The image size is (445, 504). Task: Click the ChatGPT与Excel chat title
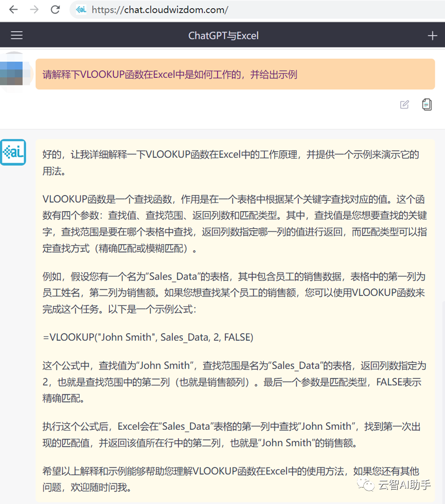click(223, 36)
